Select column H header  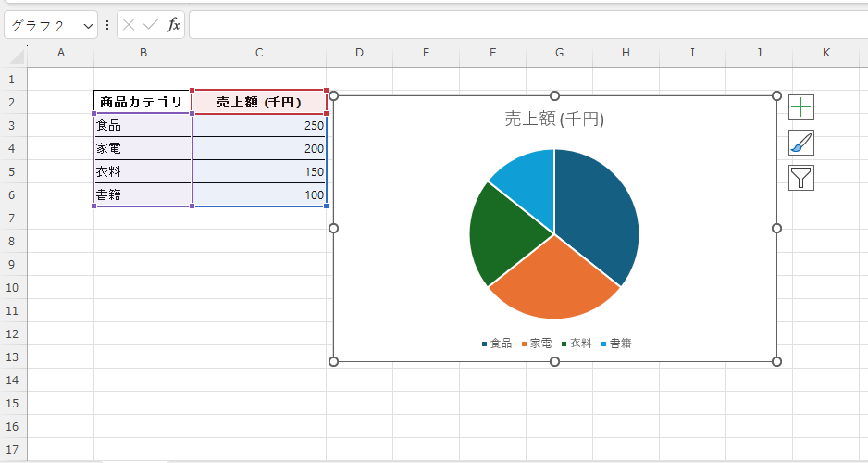pyautogui.click(x=626, y=53)
